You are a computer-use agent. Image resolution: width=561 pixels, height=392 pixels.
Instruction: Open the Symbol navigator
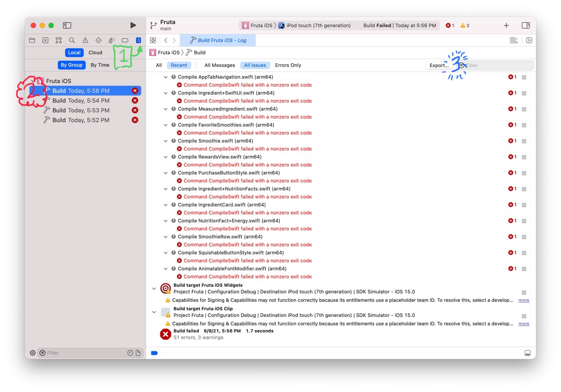[x=59, y=40]
